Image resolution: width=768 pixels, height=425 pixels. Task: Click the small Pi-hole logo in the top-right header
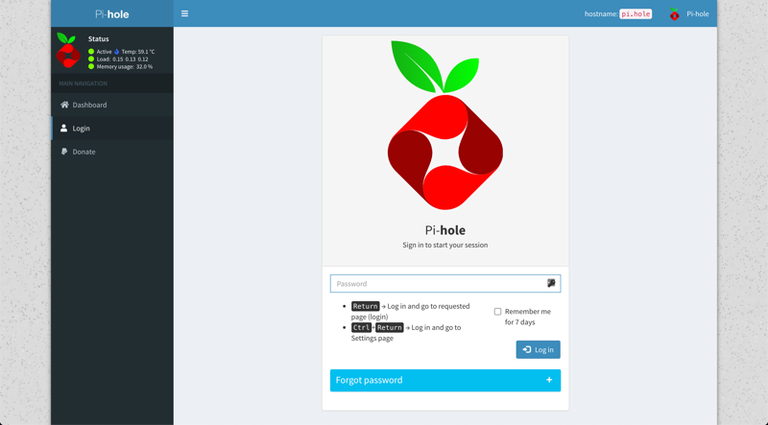coord(674,14)
